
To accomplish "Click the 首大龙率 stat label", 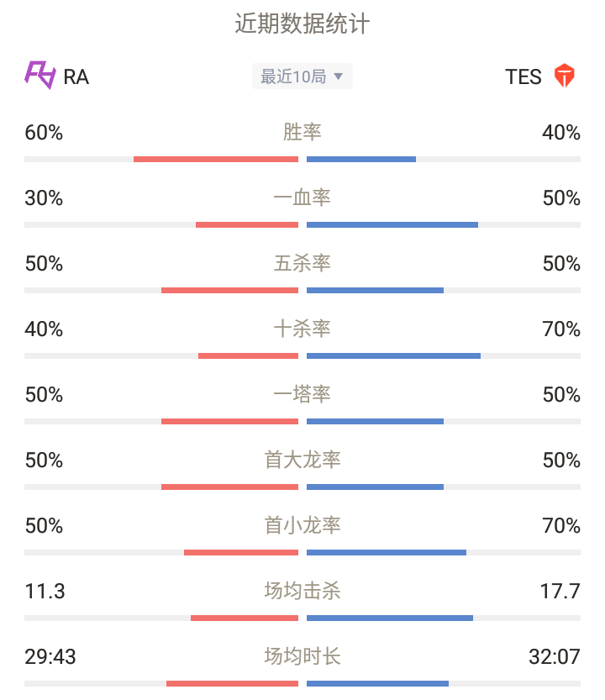I will coord(302,460).
